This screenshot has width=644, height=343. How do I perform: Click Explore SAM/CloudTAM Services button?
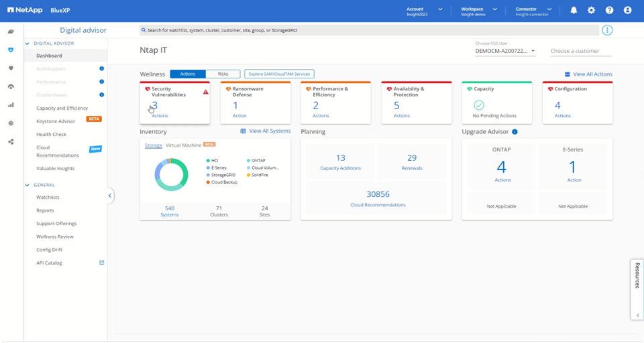tap(279, 74)
